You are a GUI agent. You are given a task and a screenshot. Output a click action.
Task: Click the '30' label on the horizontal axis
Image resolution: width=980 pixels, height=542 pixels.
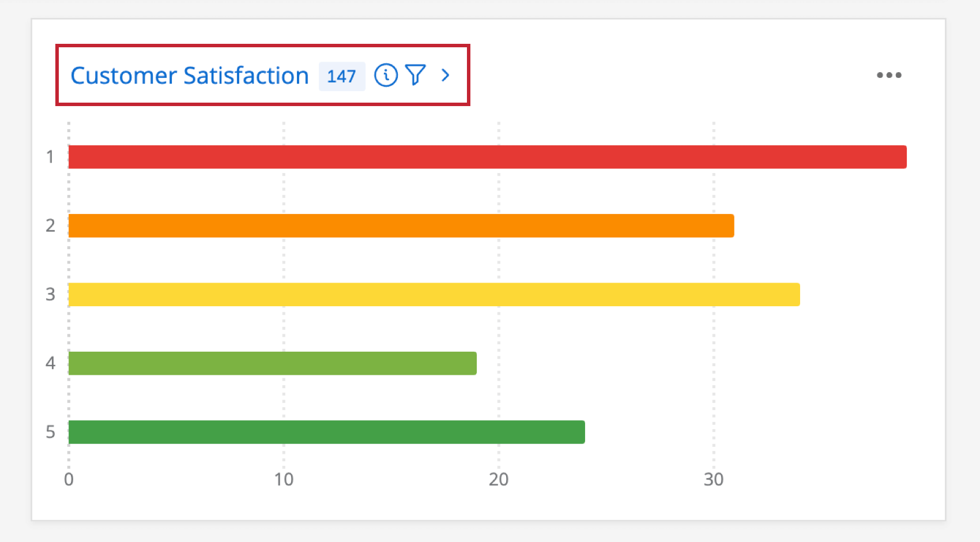coord(715,479)
